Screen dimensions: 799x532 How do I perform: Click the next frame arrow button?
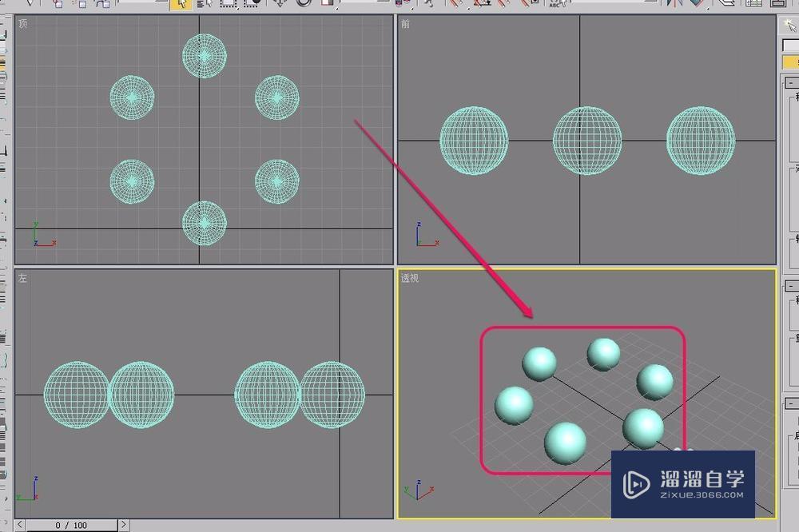coord(124,525)
